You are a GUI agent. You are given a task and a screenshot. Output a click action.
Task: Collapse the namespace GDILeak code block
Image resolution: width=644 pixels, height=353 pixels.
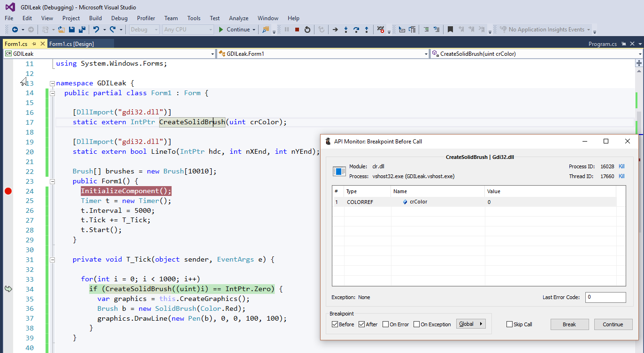tap(52, 83)
